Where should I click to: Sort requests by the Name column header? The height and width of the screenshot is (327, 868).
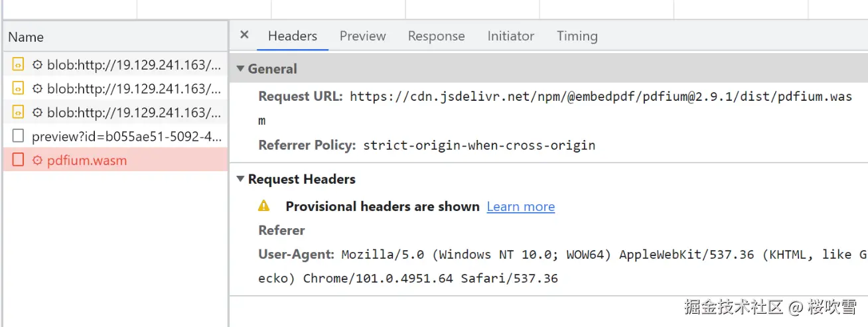[x=26, y=37]
